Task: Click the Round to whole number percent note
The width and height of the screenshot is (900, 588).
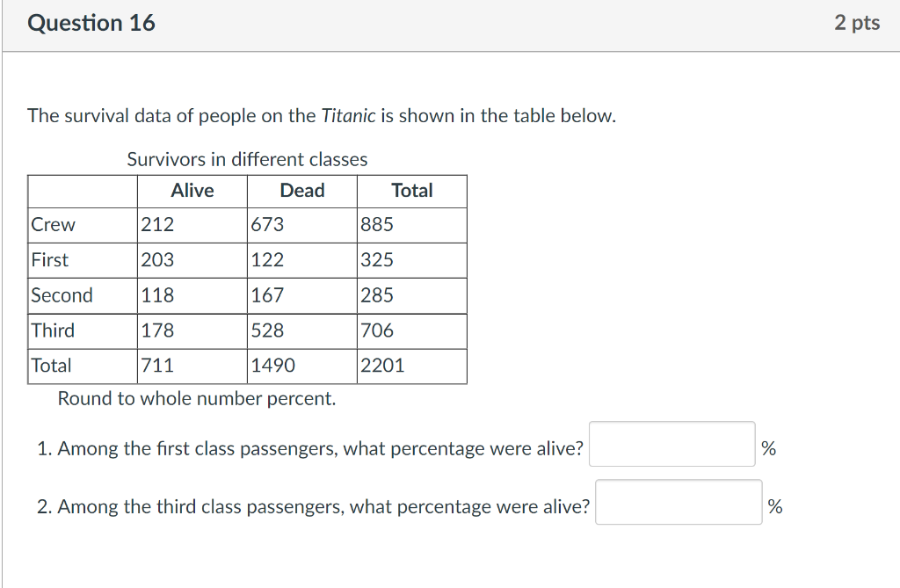Action: pyautogui.click(x=197, y=398)
